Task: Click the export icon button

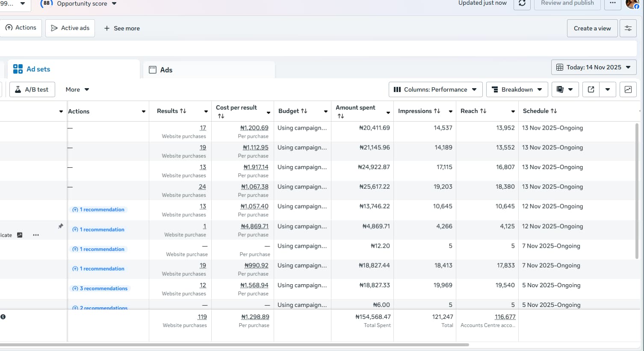Action: point(591,89)
